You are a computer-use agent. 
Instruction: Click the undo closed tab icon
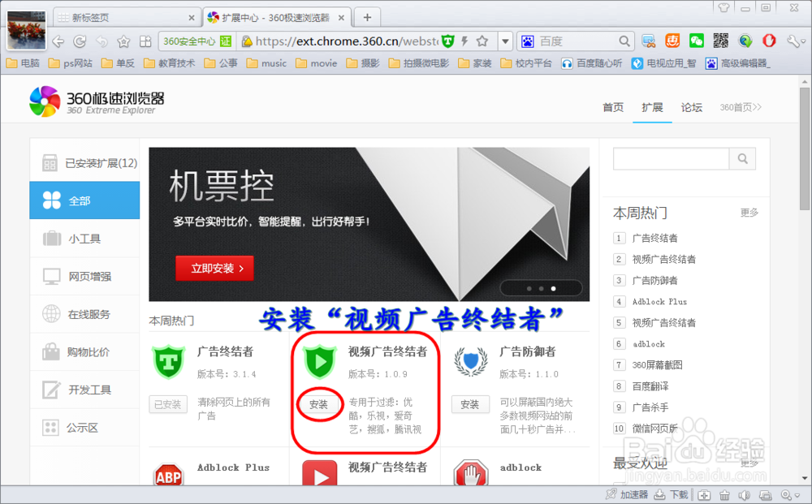(101, 41)
